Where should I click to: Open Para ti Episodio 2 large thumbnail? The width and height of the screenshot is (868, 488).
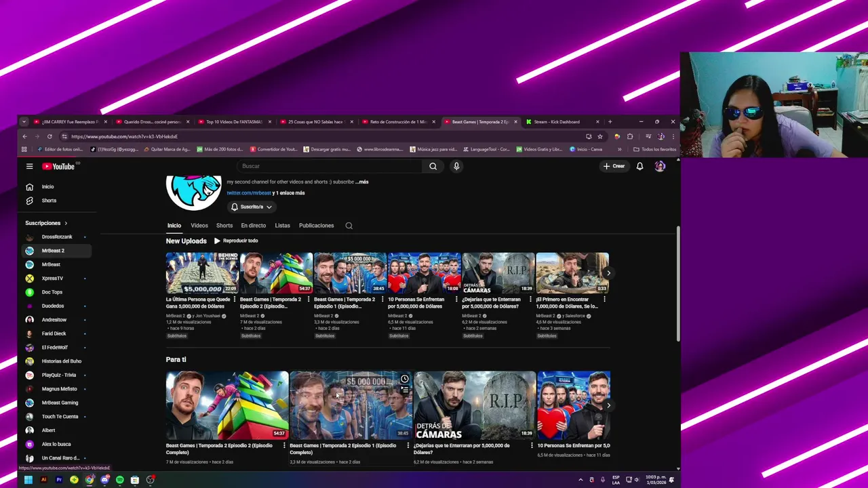click(x=227, y=405)
